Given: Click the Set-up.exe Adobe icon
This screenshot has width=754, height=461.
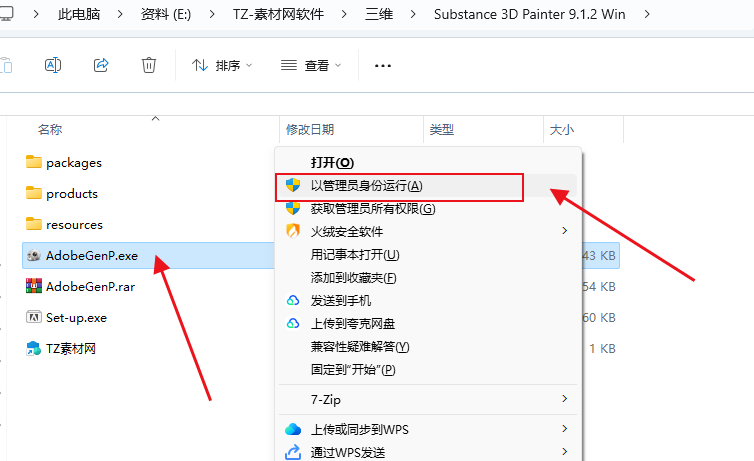Looking at the screenshot, I should tap(34, 317).
